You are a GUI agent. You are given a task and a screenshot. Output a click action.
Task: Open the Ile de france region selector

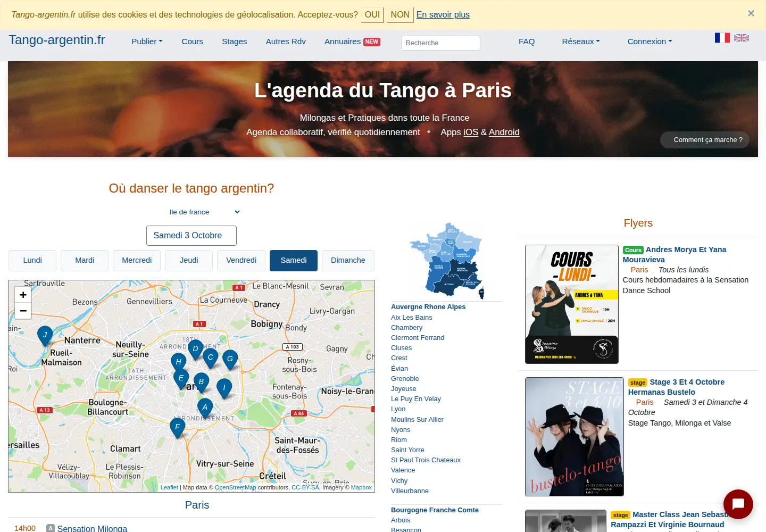204,212
